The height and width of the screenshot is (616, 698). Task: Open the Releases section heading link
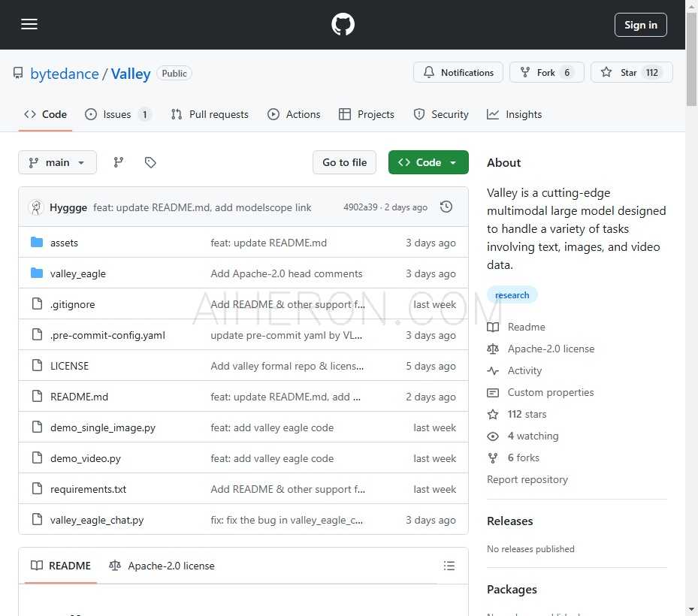509,521
